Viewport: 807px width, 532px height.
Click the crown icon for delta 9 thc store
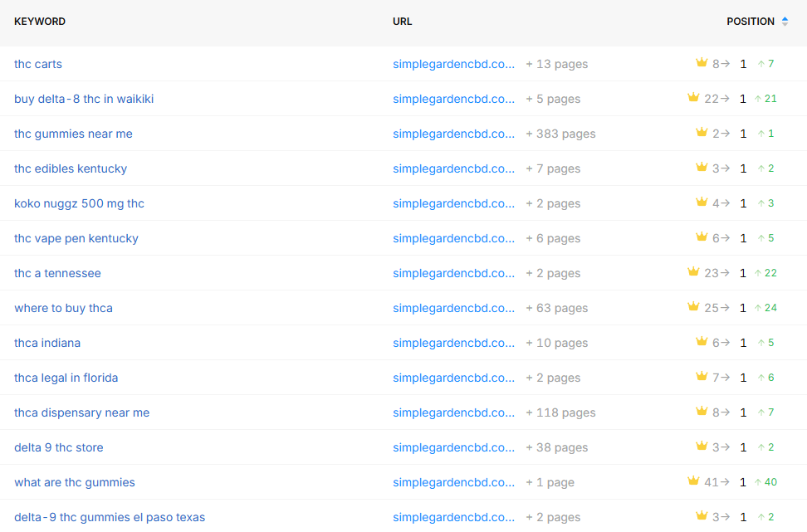click(702, 446)
